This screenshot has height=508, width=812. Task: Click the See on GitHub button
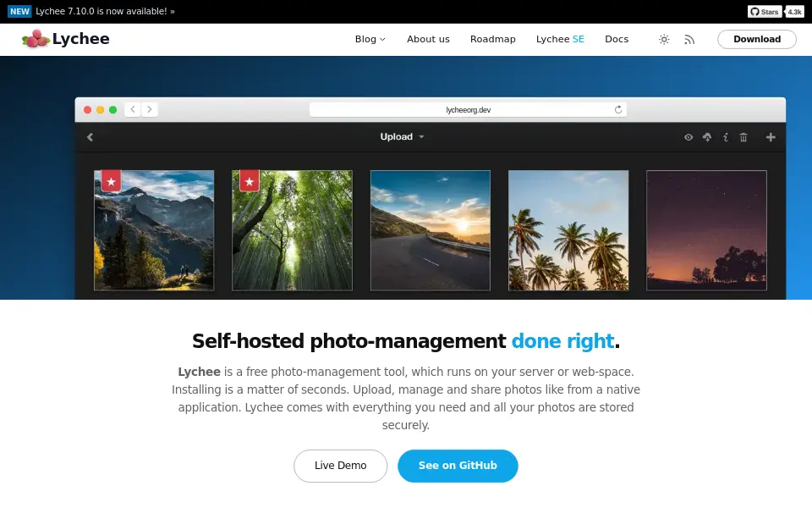point(458,466)
